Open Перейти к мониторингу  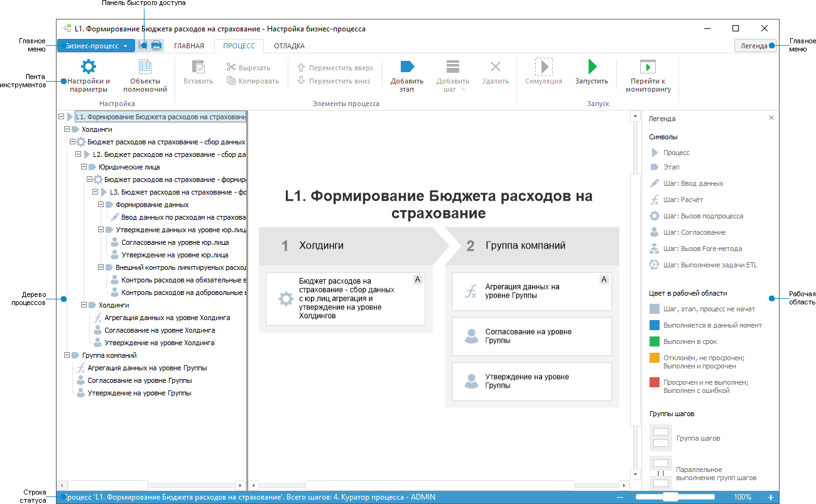(x=648, y=67)
